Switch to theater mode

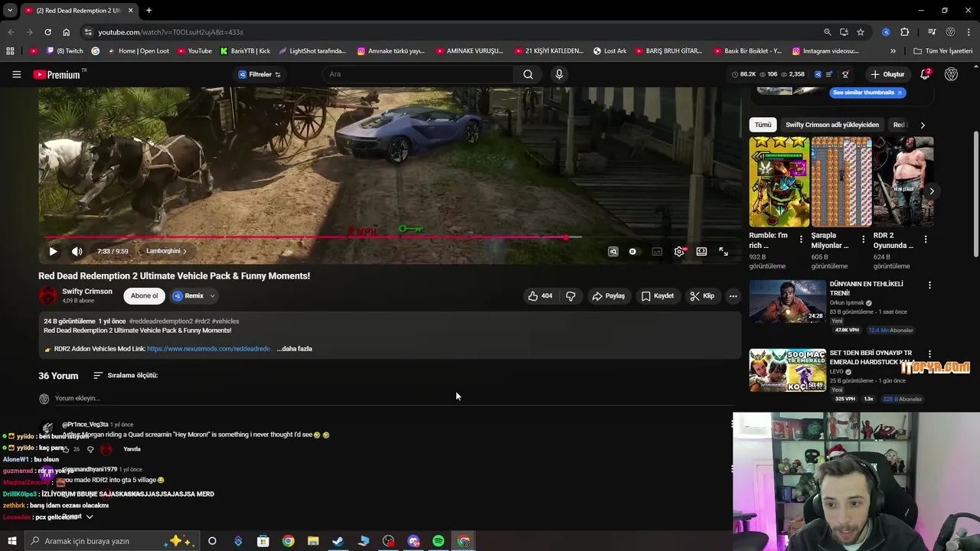click(x=701, y=251)
